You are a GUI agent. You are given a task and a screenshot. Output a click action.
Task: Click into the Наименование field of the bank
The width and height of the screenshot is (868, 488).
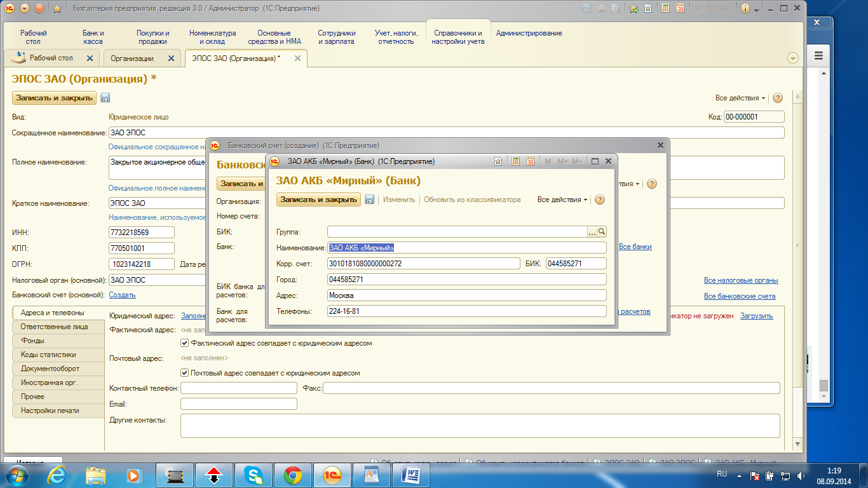click(467, 248)
